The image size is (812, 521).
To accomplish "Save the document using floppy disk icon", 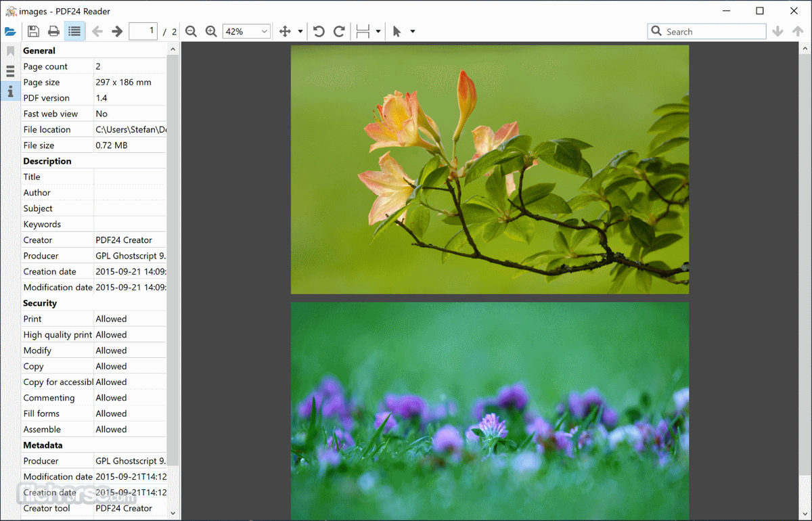I will pos(33,31).
